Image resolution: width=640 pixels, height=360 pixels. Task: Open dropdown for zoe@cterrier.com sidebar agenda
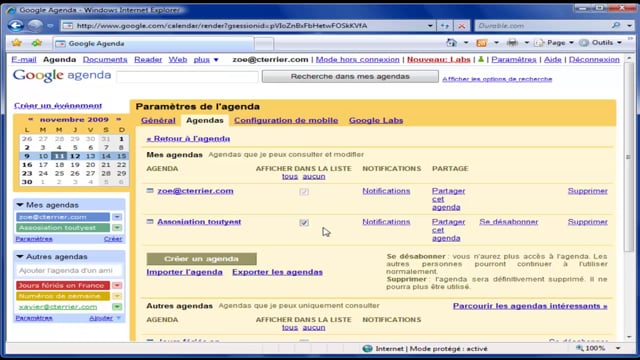coord(117,217)
